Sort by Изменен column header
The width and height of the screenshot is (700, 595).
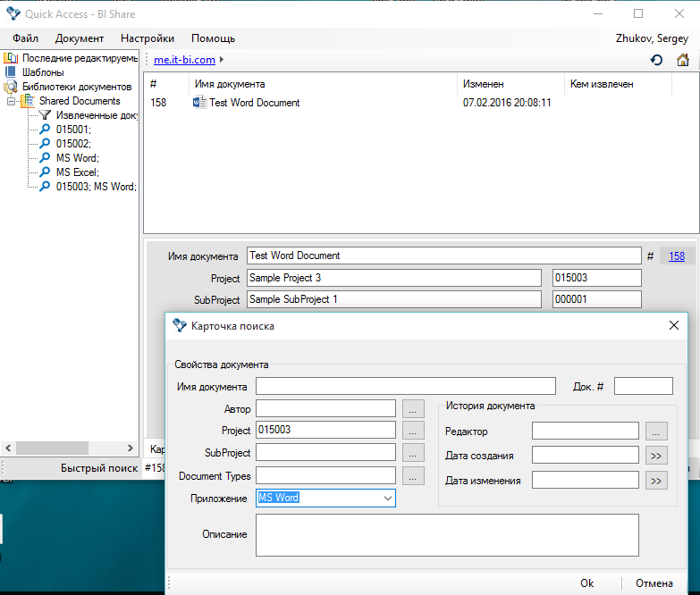click(511, 84)
